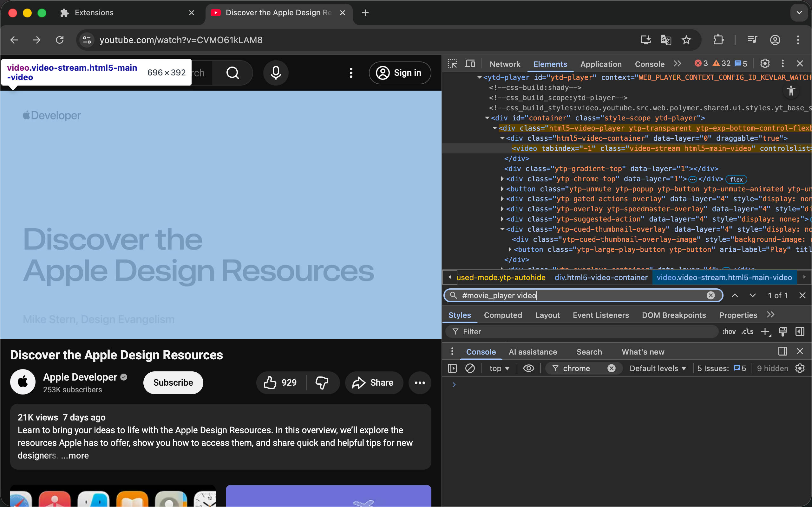Image resolution: width=812 pixels, height=507 pixels.
Task: Toggle the :hov element state panel
Action: 729,332
